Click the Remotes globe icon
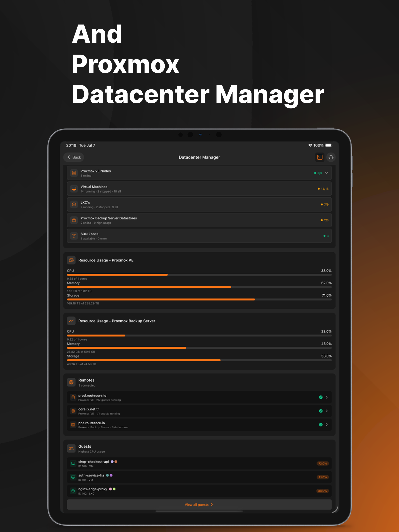 (x=71, y=382)
